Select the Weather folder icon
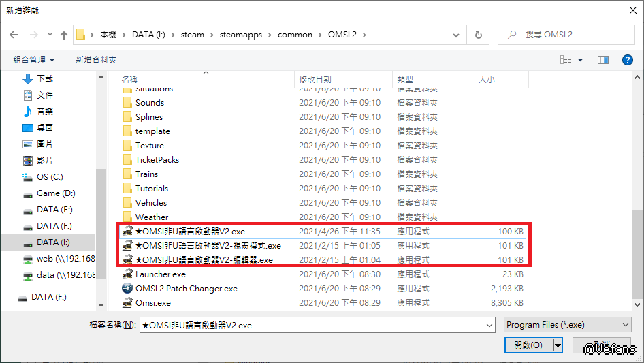This screenshot has width=644, height=363. pyautogui.click(x=128, y=217)
